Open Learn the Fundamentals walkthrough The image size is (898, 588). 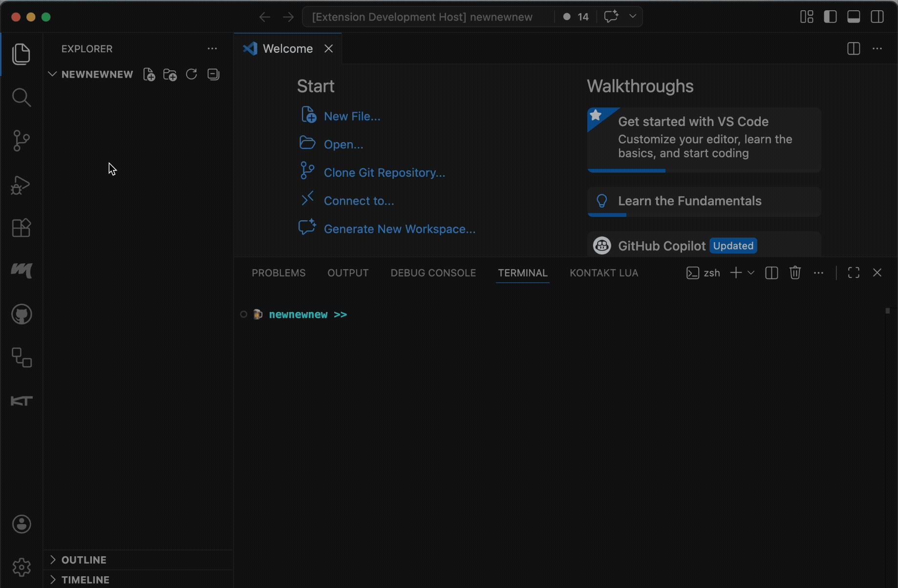click(704, 202)
